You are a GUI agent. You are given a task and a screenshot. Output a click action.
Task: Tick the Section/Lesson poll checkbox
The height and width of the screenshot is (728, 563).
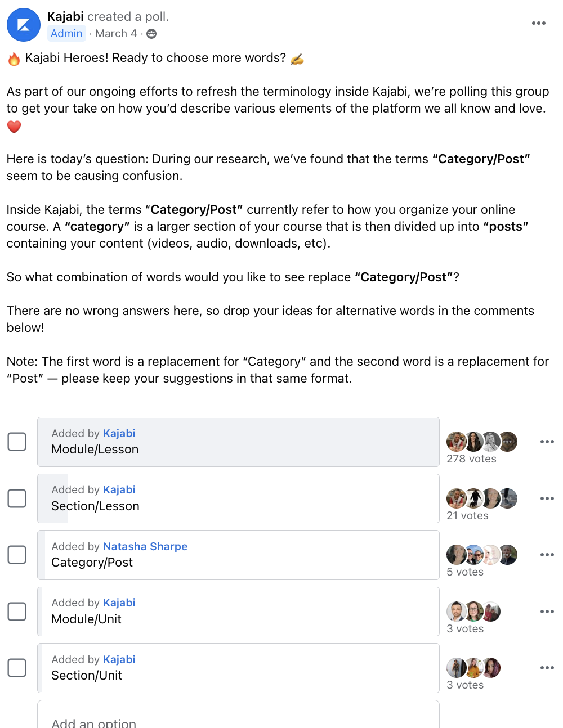click(17, 498)
